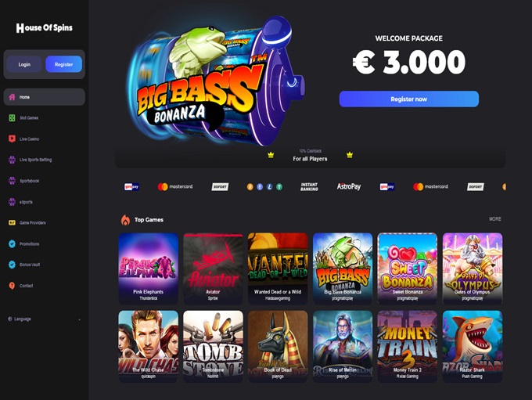Image resolution: width=532 pixels, height=400 pixels.
Task: Click the Contact location pin icon
Action: pos(12,286)
